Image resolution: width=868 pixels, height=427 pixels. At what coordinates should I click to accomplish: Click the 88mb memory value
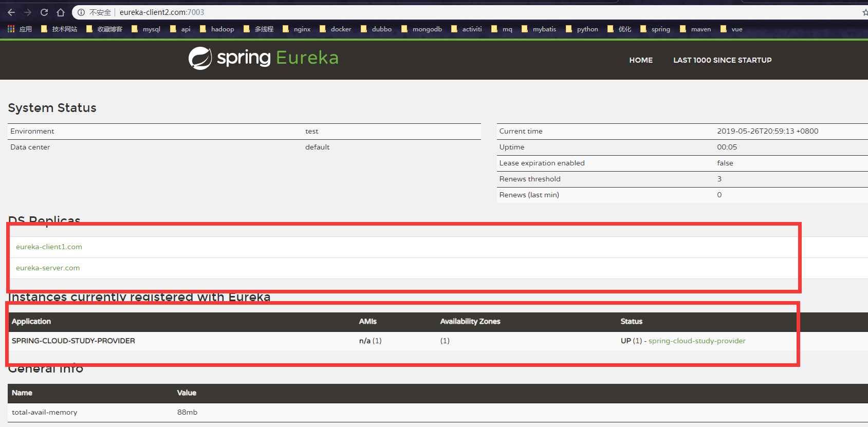pos(187,413)
